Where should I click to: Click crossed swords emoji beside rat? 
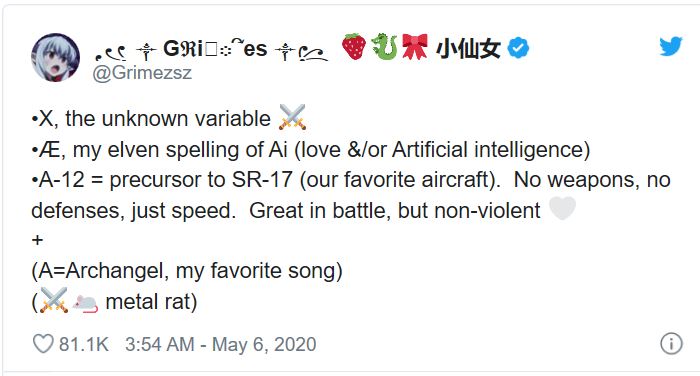point(54,300)
